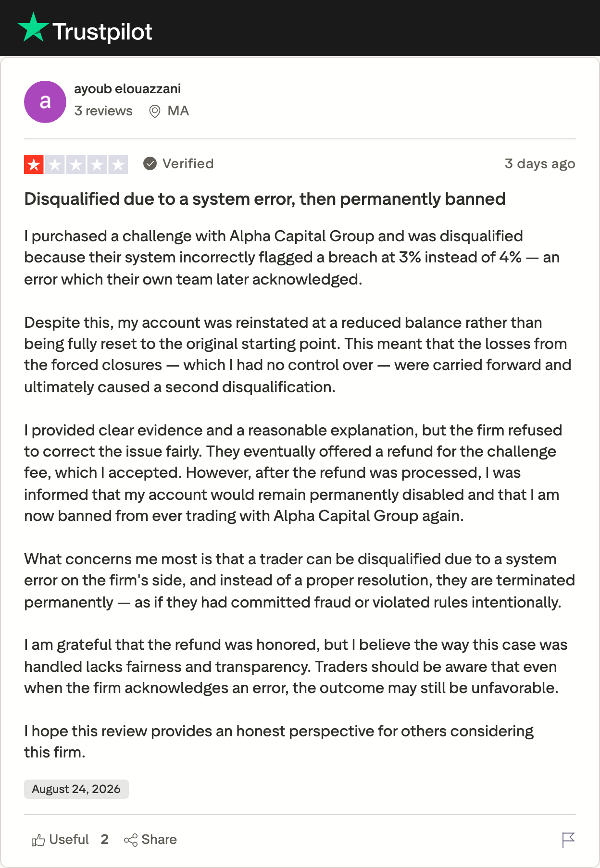The image size is (600, 868).
Task: View the reviewer's 3 reviews
Action: [x=103, y=111]
